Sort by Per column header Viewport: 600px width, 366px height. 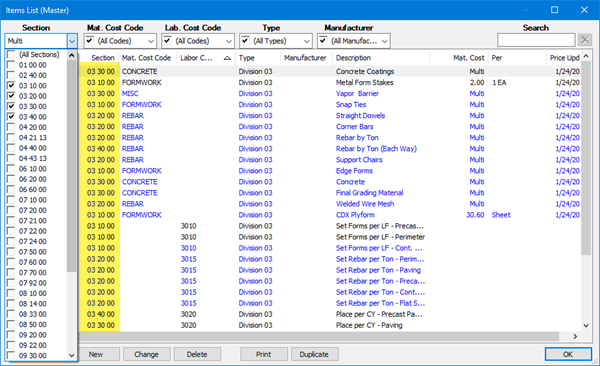pos(517,58)
